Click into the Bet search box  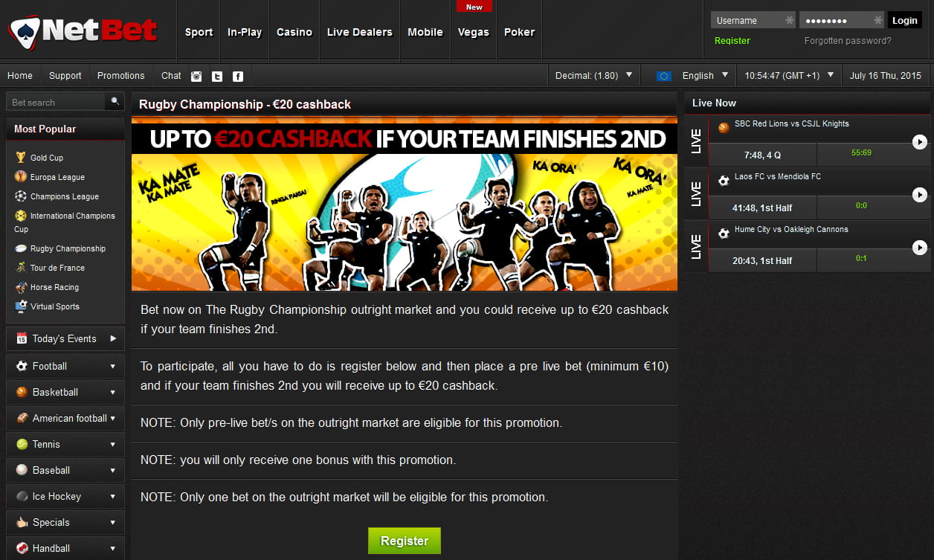(x=57, y=102)
